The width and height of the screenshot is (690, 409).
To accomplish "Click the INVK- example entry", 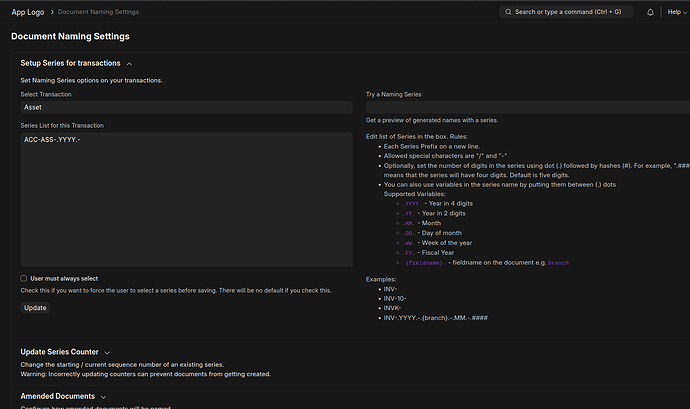I will pyautogui.click(x=392, y=308).
